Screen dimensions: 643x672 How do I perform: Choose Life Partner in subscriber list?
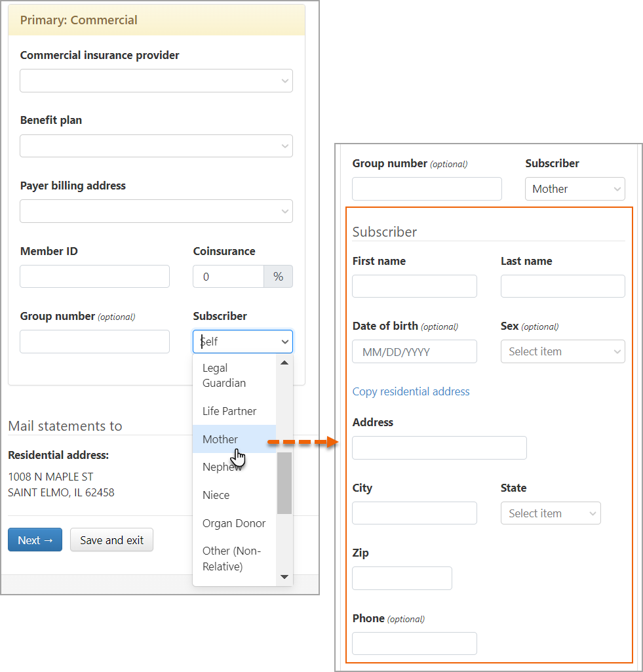pyautogui.click(x=229, y=411)
